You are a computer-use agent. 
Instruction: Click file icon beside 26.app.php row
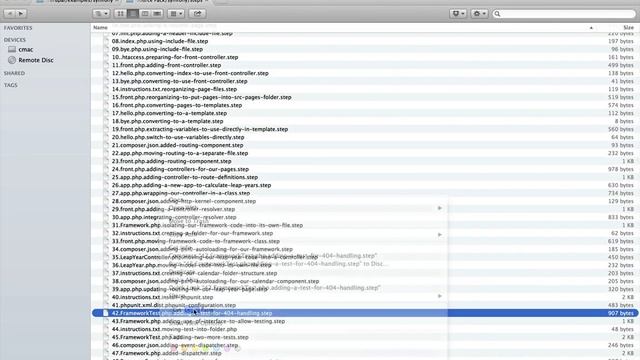pos(106,185)
